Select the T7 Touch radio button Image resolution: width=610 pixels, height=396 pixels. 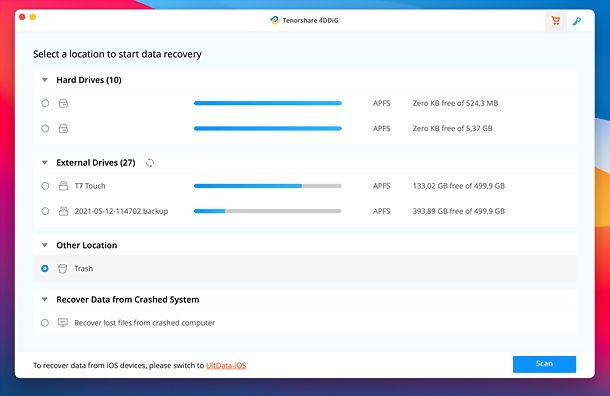(45, 186)
